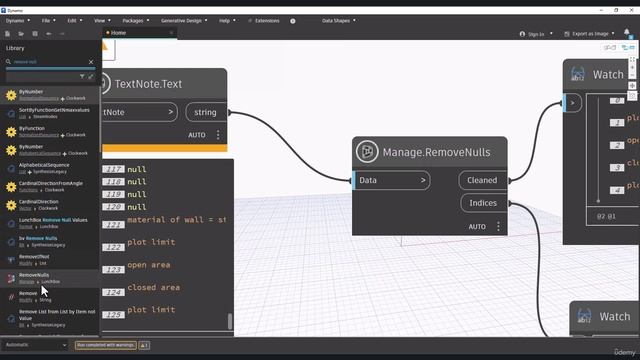The width and height of the screenshot is (640, 360).
Task: Expand the Export as Image dropdown
Action: [613, 34]
